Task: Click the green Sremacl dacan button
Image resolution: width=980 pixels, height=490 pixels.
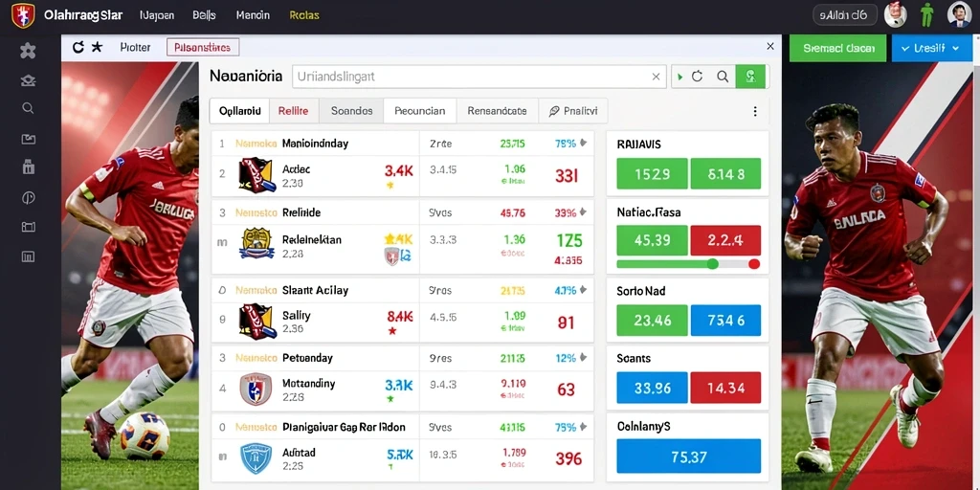Action: pos(838,48)
